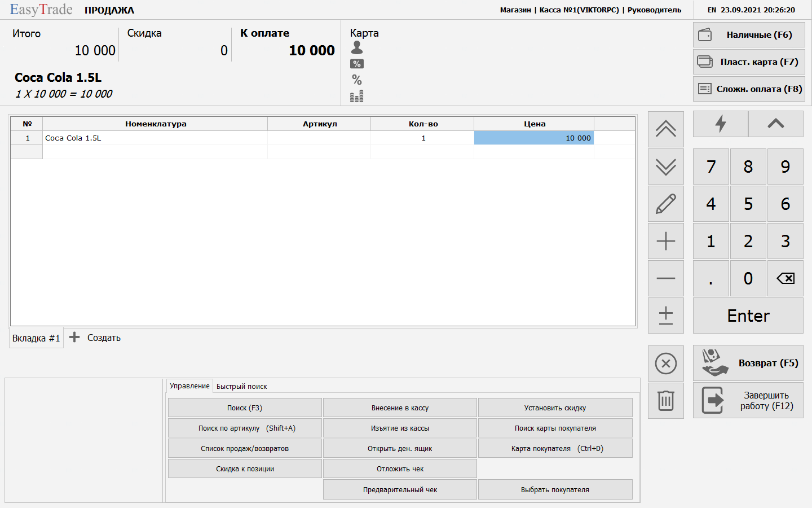Click Открыть ден. ящик button

point(400,448)
